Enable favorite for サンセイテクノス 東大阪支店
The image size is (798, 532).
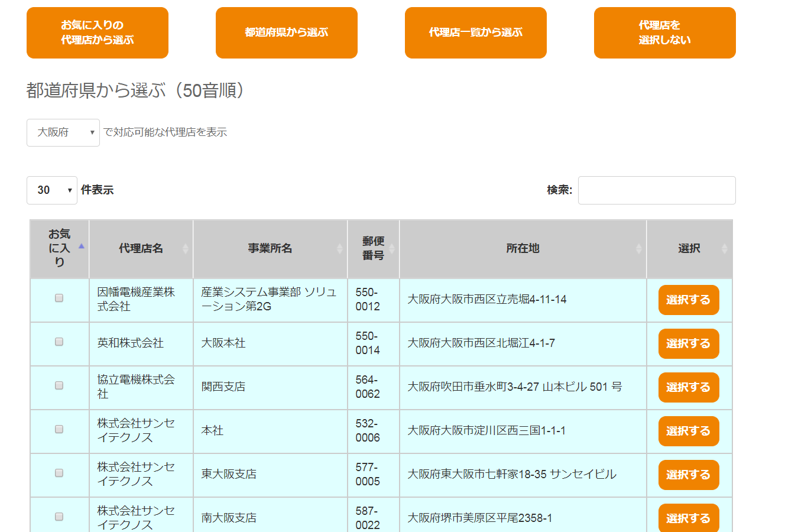click(59, 473)
